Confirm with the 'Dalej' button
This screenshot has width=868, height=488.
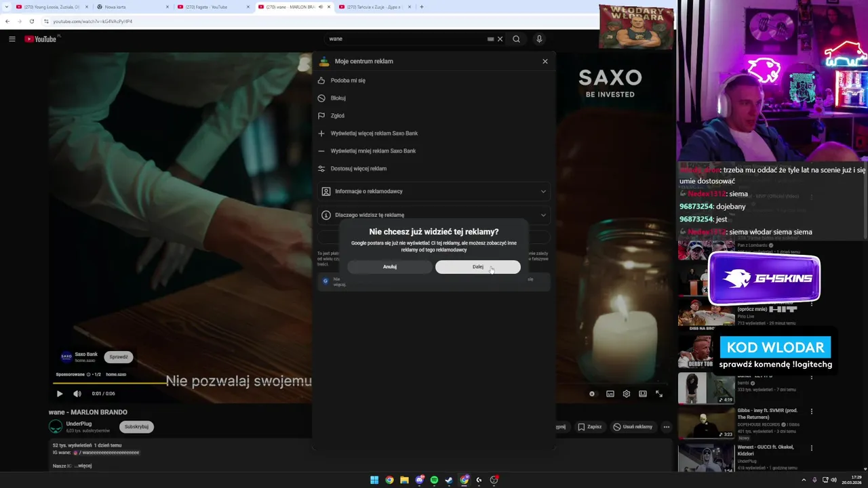478,266
